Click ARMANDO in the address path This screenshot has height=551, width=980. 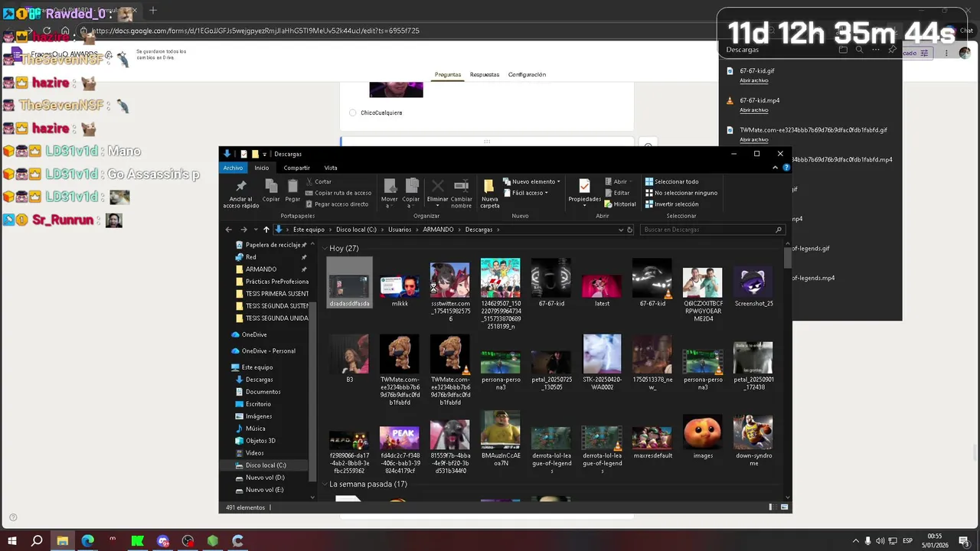point(438,230)
